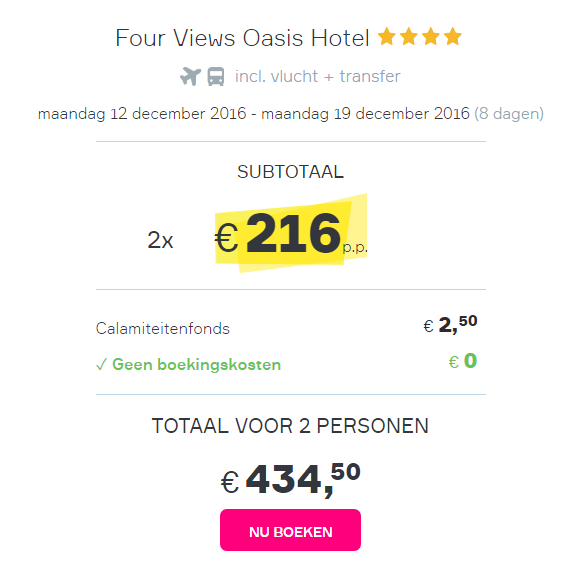The width and height of the screenshot is (582, 580).
Task: Click the fourth gold rating star
Action: (453, 36)
